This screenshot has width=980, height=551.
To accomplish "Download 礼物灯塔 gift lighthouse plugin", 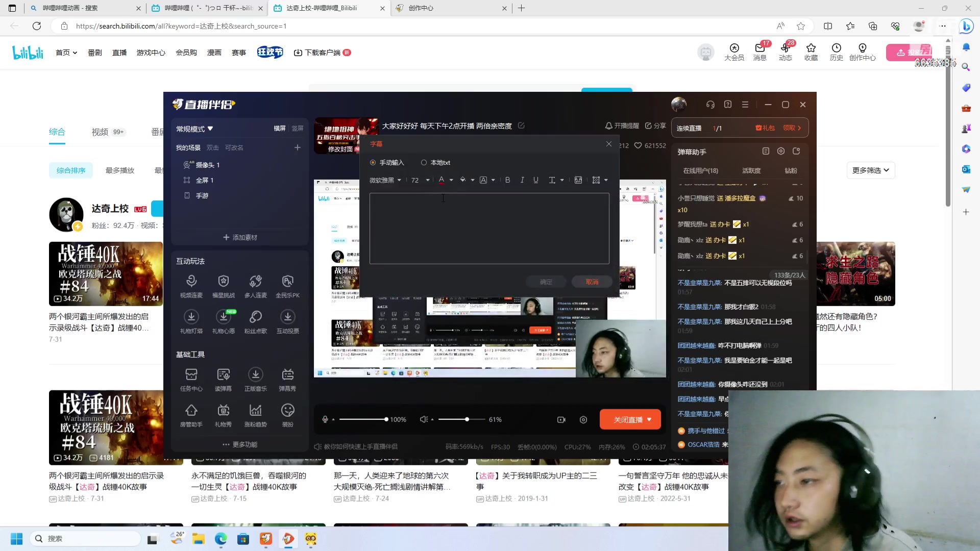I will click(191, 322).
